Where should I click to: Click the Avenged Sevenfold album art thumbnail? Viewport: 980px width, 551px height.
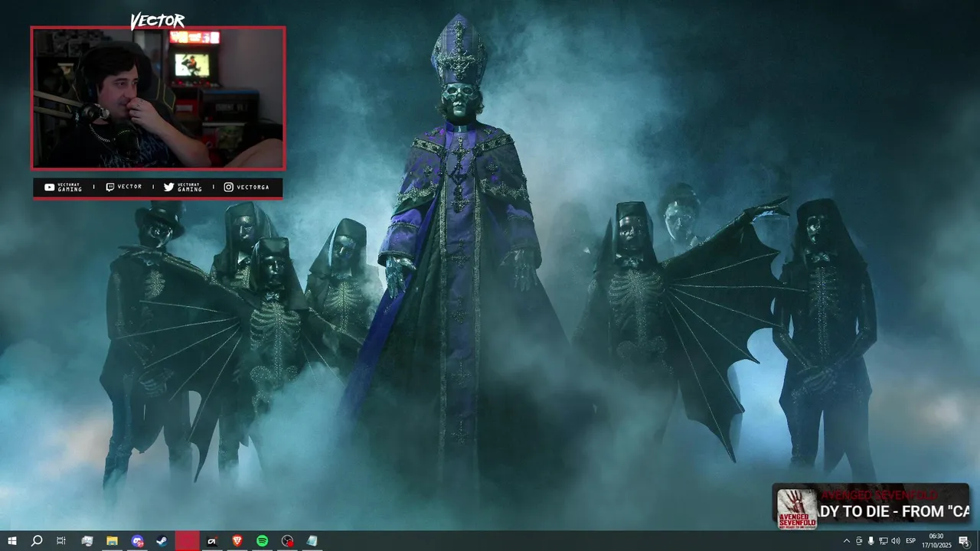pos(796,508)
